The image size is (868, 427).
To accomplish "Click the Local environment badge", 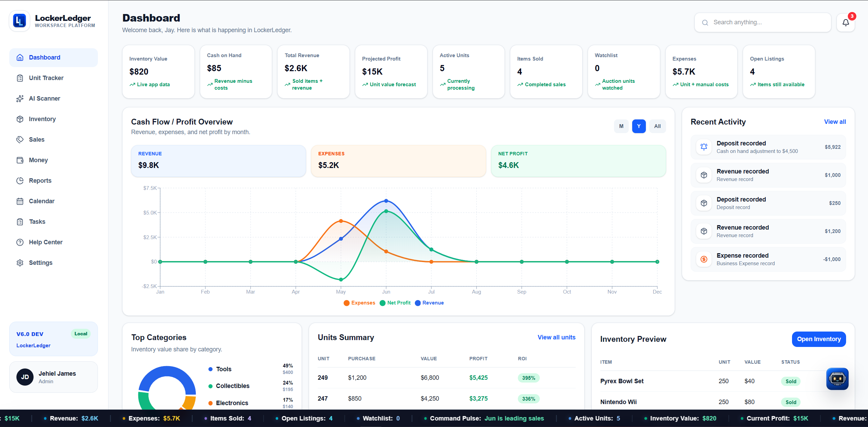I will pos(81,334).
